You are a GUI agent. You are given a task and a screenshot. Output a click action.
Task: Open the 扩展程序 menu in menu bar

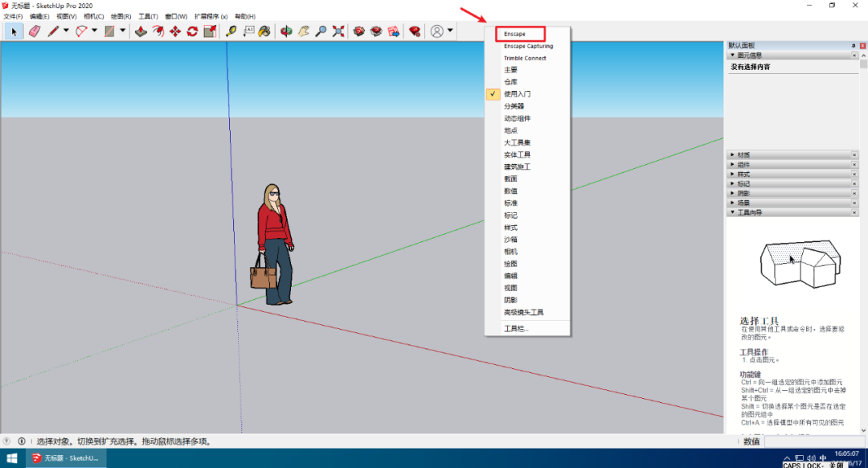coord(211,16)
